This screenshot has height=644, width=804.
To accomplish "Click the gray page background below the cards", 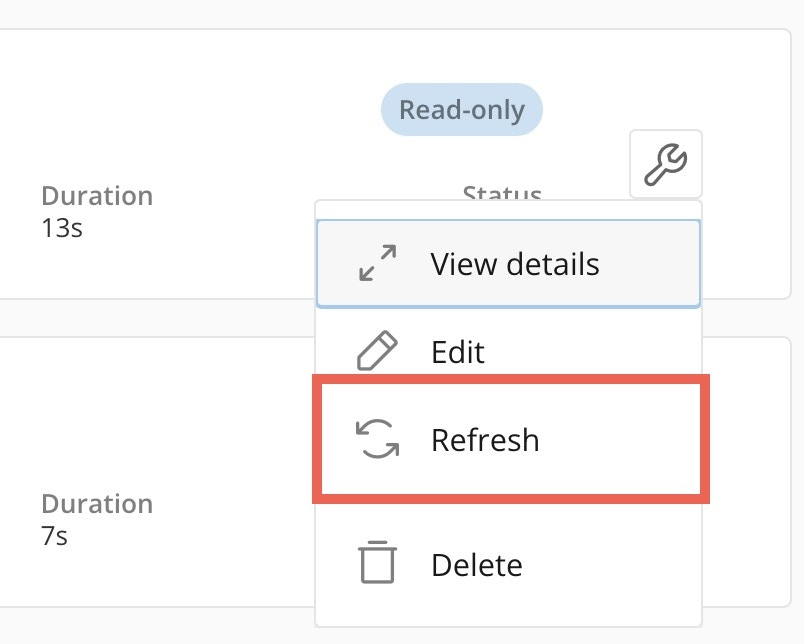I will [x=150, y=628].
